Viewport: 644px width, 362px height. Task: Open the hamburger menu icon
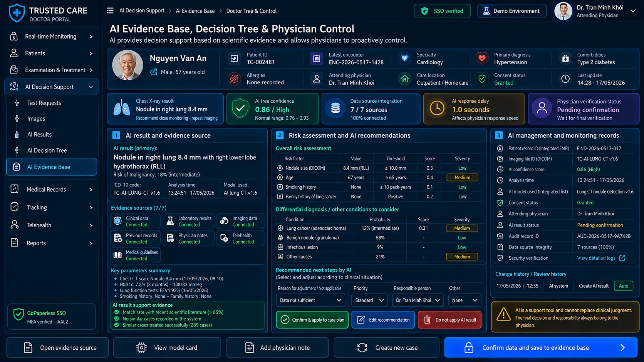(110, 11)
